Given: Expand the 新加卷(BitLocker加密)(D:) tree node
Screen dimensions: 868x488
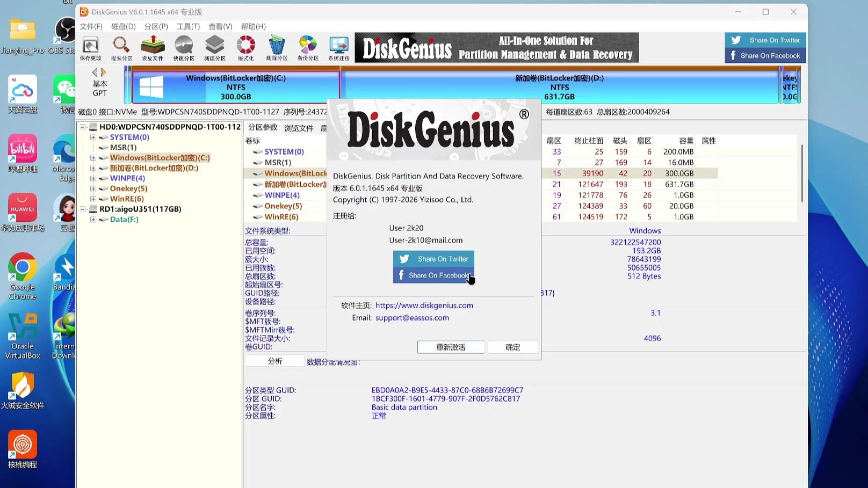Looking at the screenshot, I should [93, 168].
